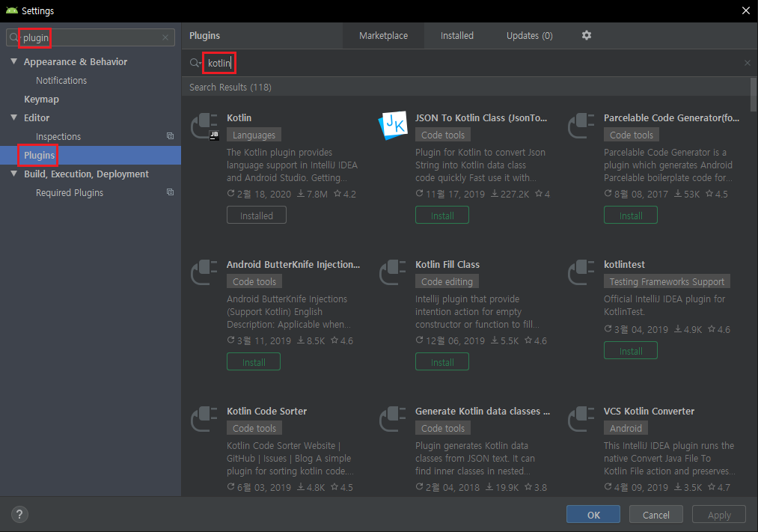The image size is (758, 532).
Task: Click the plugin search field with kotlin
Action: pyautogui.click(x=469, y=63)
